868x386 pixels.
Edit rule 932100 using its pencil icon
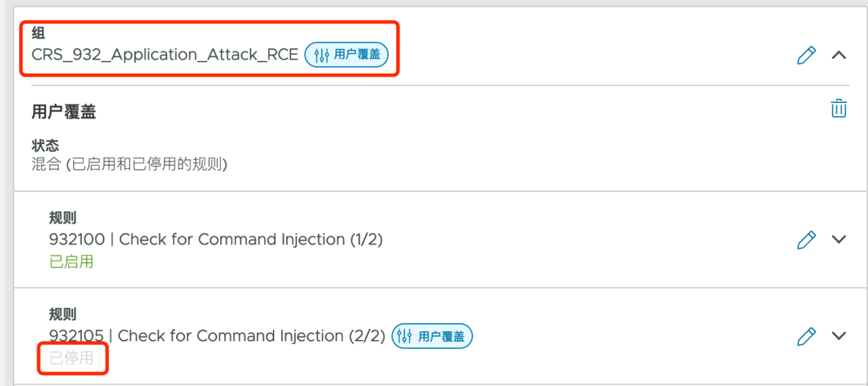805,240
